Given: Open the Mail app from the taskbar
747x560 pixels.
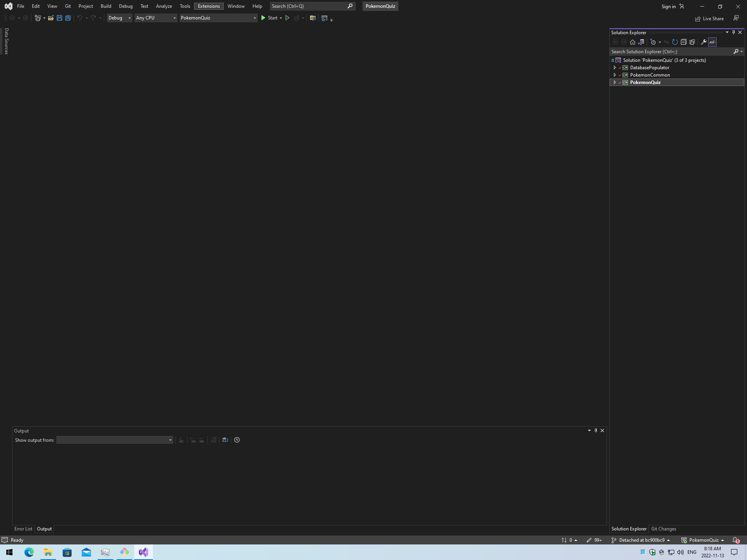Looking at the screenshot, I should click(x=86, y=552).
